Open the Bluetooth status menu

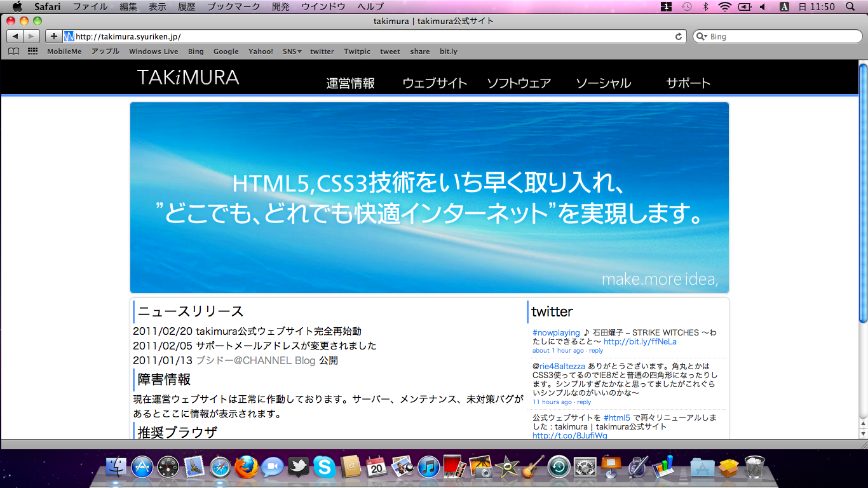coord(705,7)
